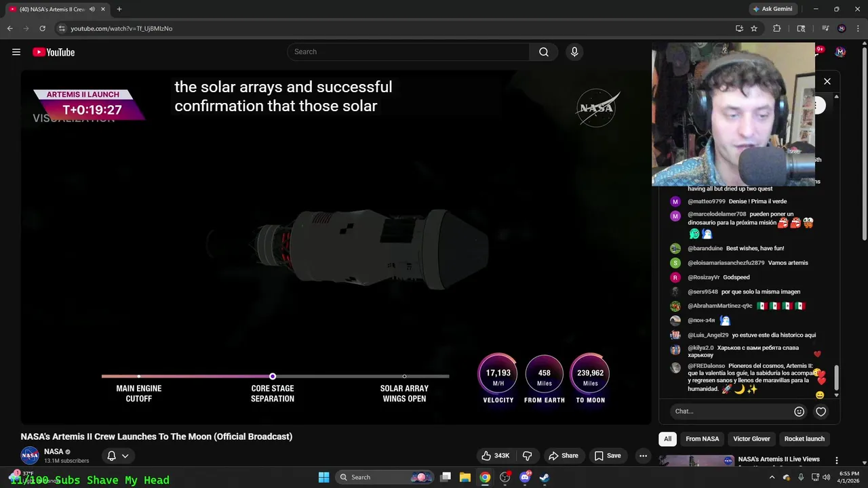
Task: Close the NASA Artemis II tab
Action: [102, 9]
